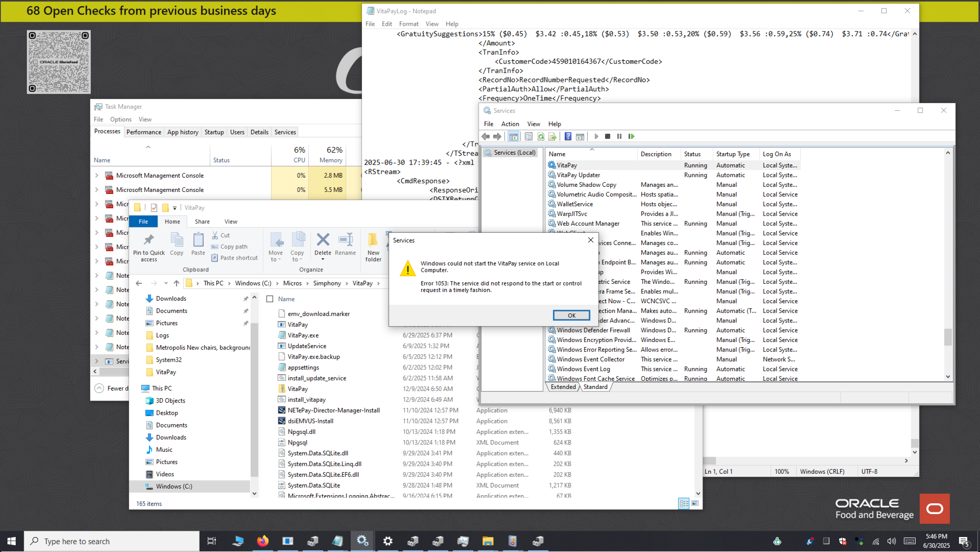Open the File tab in File Explorer
980x552 pixels.
pos(143,222)
